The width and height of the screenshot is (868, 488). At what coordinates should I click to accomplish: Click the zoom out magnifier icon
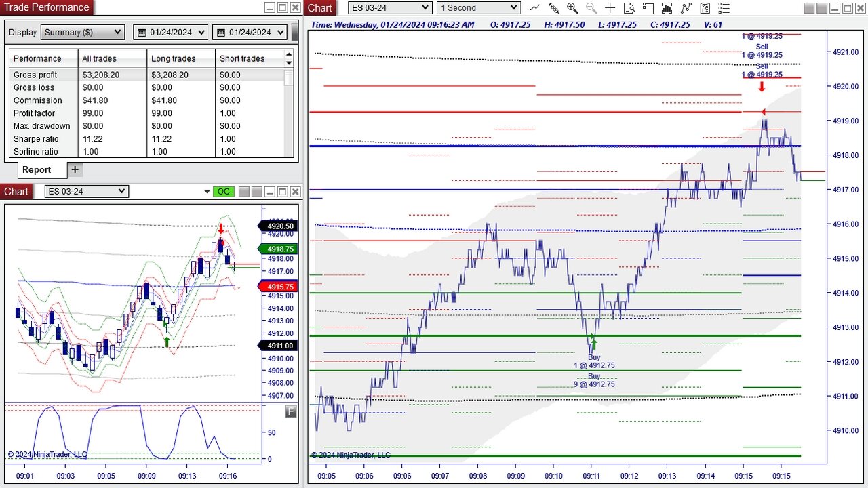[591, 8]
